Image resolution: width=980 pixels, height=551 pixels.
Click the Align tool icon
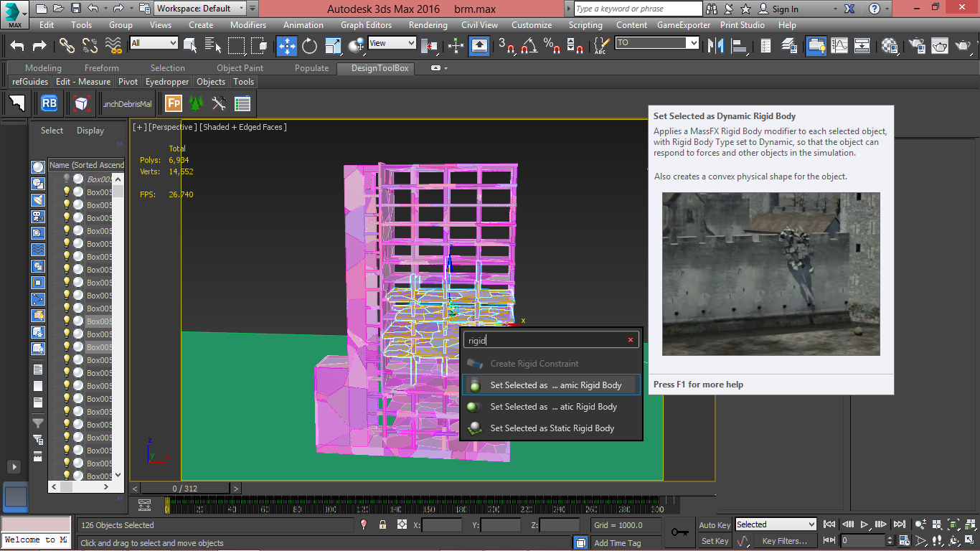click(x=738, y=45)
